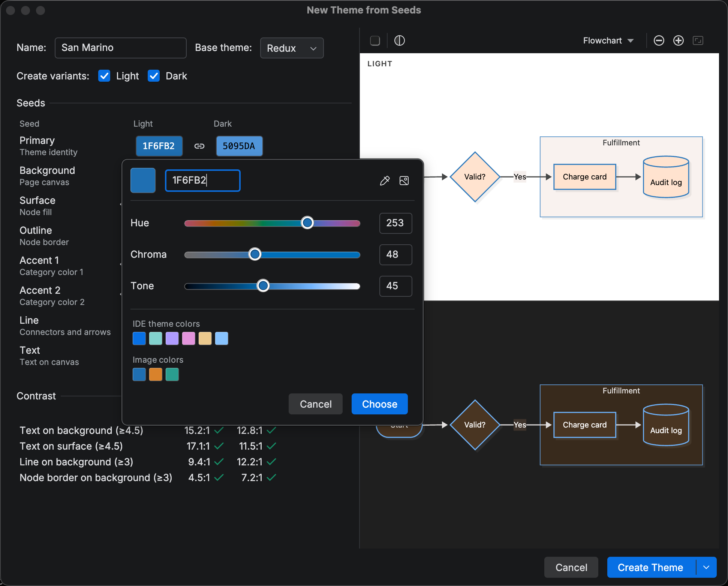Screen dimensions: 728x586
Task: Uncheck the Light variant checkbox
Action: pyautogui.click(x=104, y=76)
